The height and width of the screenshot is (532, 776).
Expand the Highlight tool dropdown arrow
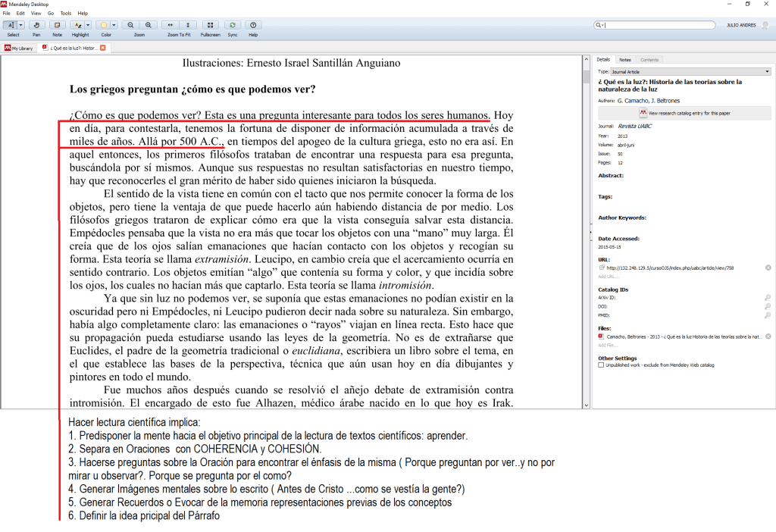point(88,25)
